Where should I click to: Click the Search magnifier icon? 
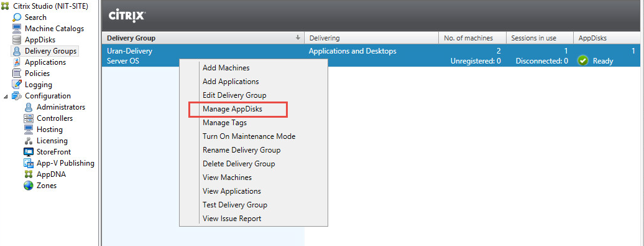(x=17, y=17)
